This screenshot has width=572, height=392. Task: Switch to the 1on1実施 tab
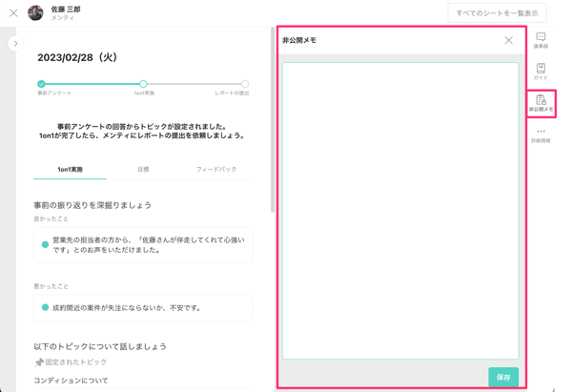point(70,169)
